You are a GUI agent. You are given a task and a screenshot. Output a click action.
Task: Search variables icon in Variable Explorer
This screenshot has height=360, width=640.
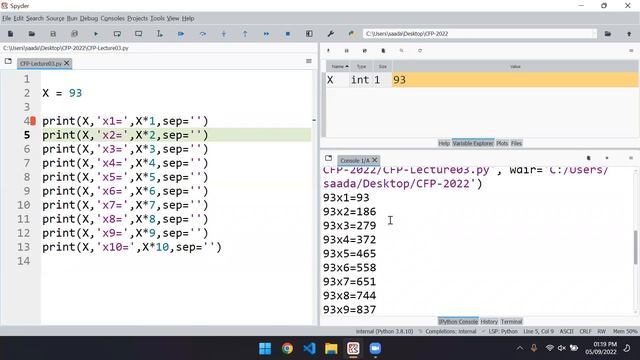[x=401, y=51]
